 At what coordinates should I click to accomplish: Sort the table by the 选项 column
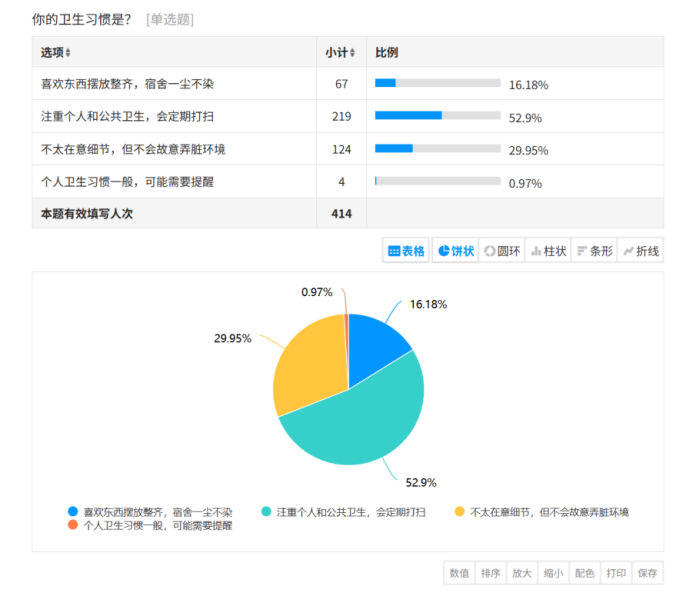55,53
